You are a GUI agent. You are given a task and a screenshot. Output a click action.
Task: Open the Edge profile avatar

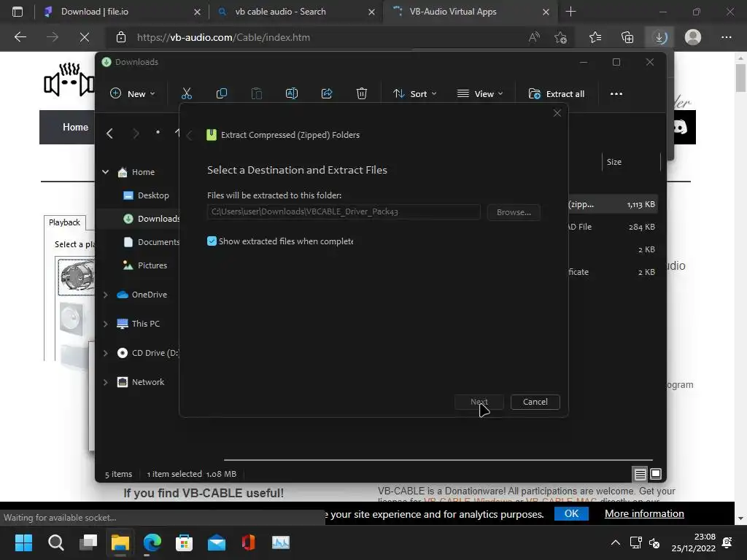click(693, 37)
